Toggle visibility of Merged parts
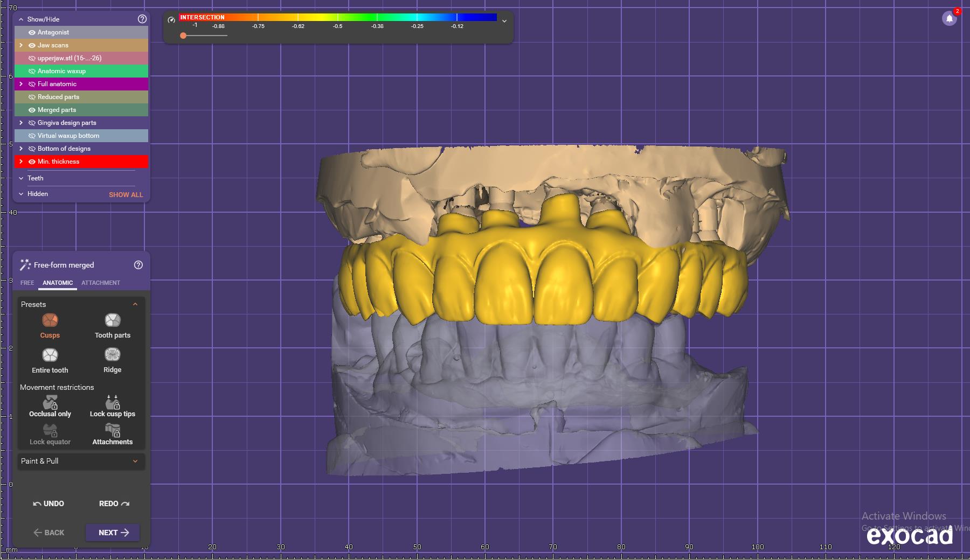The width and height of the screenshot is (970, 560). tap(32, 110)
